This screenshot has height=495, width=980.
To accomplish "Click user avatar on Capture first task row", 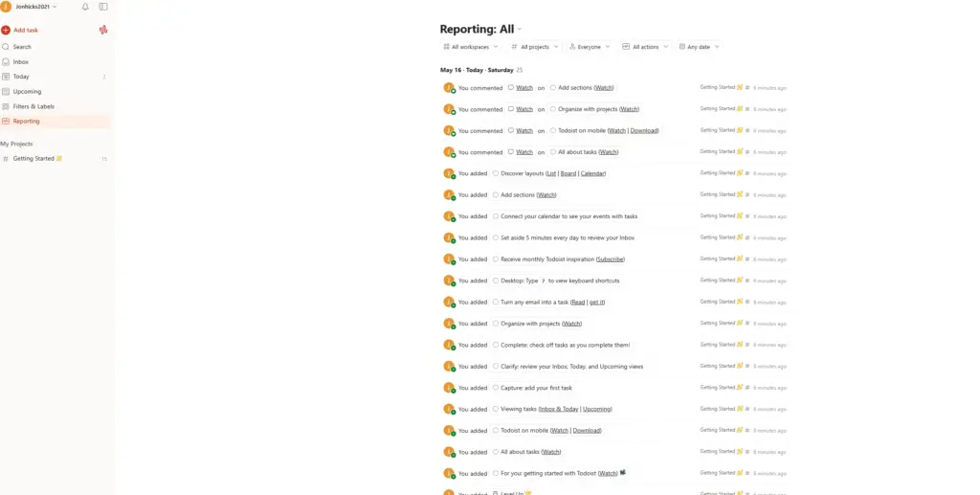I will [x=449, y=388].
